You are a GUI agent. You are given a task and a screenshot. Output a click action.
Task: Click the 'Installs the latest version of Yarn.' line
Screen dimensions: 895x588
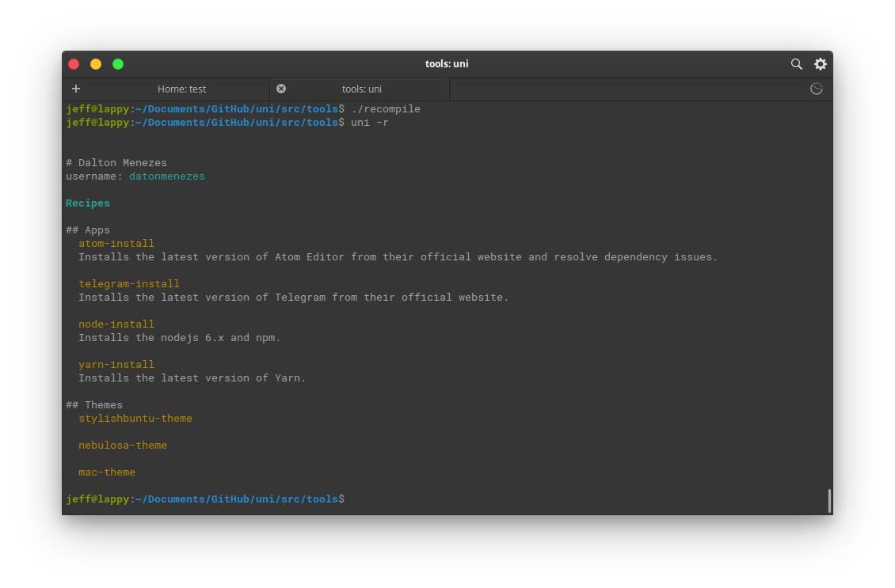pos(192,378)
